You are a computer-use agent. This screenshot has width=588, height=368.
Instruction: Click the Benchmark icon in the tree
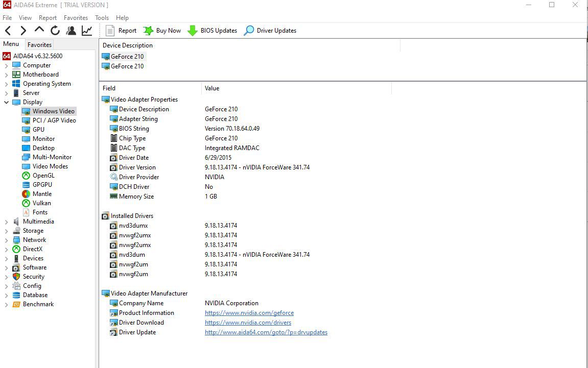(x=16, y=304)
